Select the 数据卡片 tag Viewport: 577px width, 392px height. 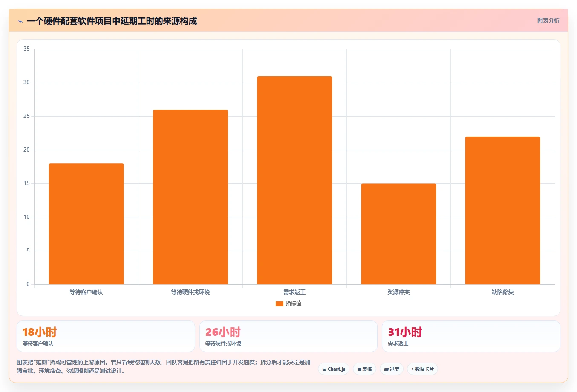coord(422,369)
